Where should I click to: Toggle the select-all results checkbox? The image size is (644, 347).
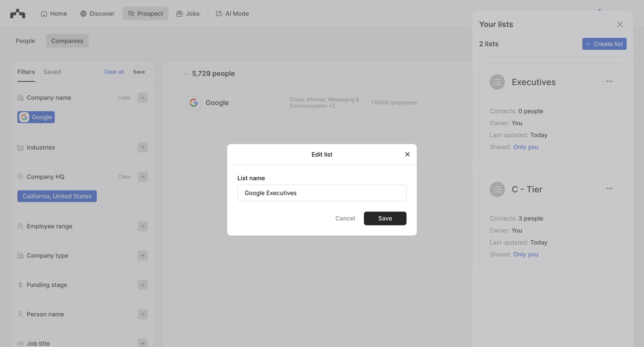(x=176, y=74)
